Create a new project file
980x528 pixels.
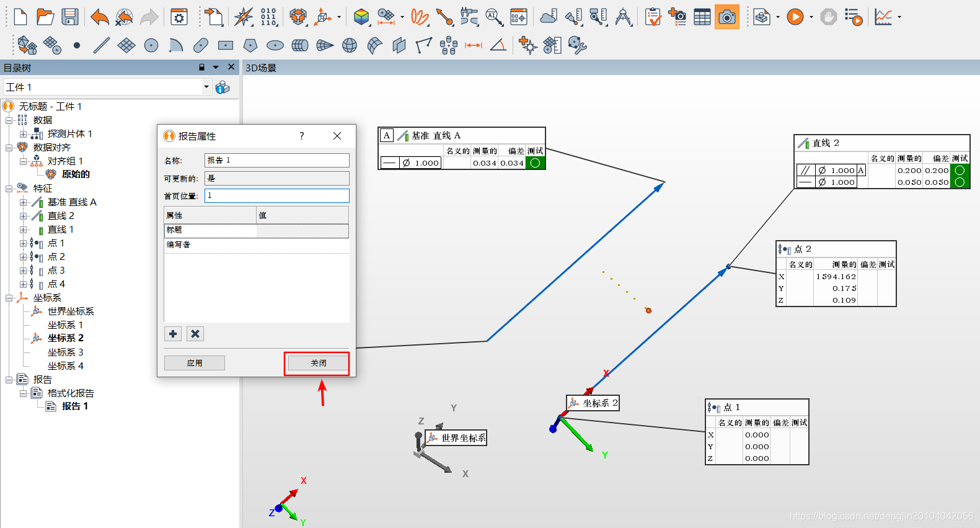point(20,17)
